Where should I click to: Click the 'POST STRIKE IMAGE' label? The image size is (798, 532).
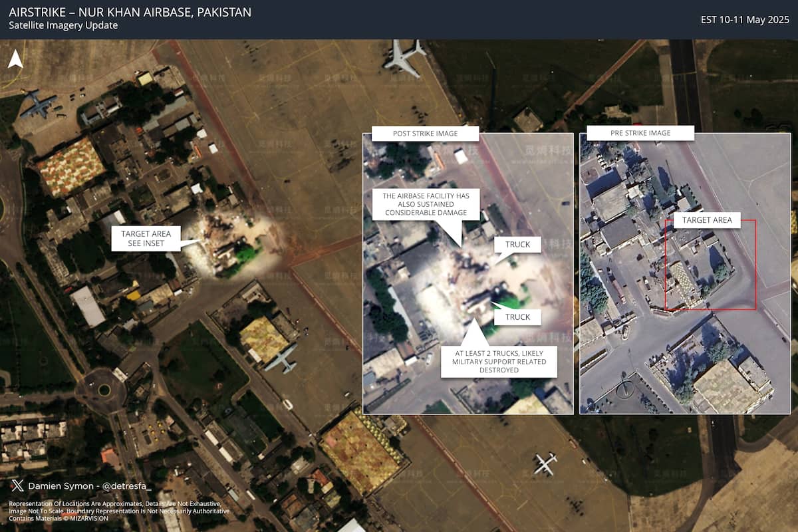point(424,134)
